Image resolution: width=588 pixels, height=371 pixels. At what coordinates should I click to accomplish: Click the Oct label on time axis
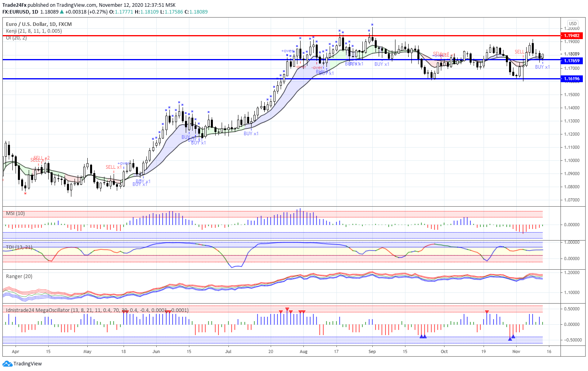[444, 352]
